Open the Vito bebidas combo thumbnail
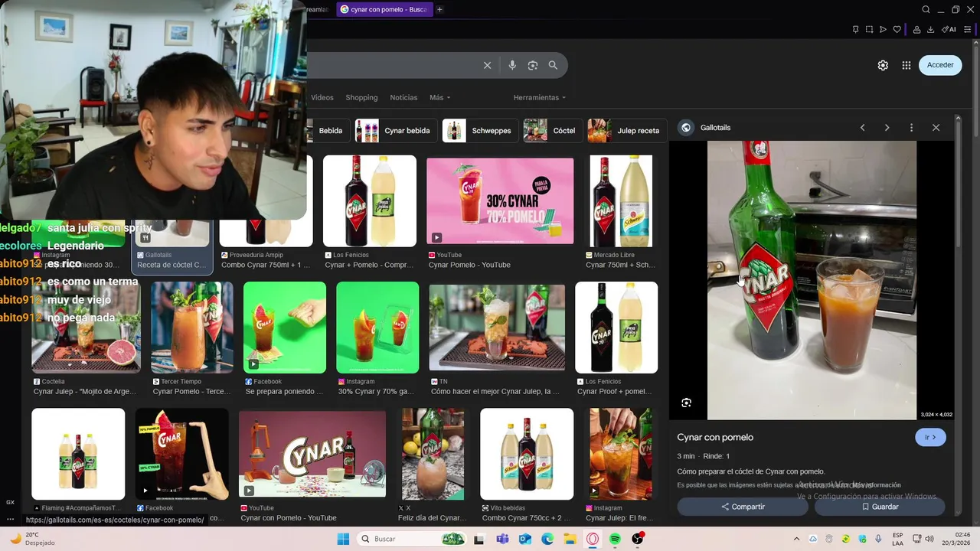 pos(527,454)
